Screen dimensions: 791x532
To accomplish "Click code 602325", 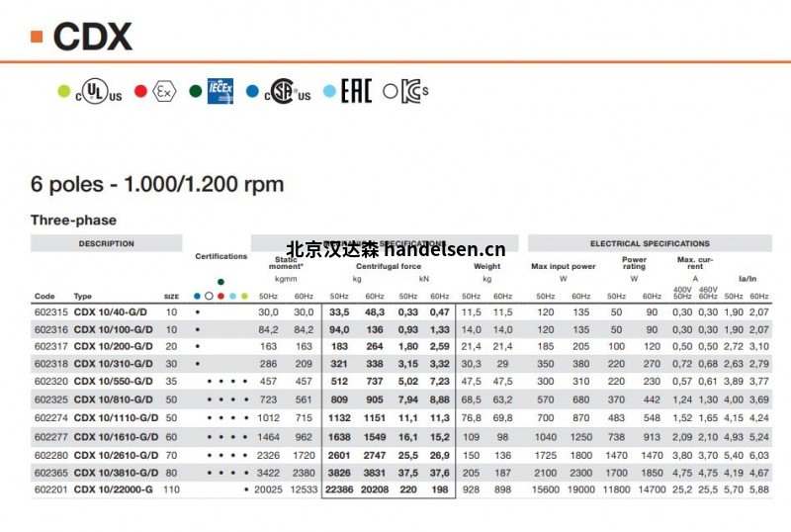I will pos(51,399).
